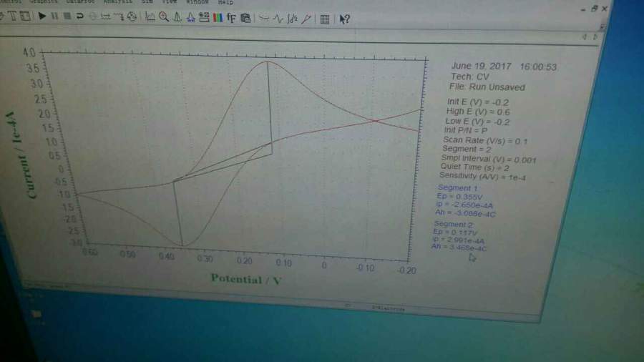The image size is (644, 362).
Task: Click the round cell-control icon
Action: [132, 17]
